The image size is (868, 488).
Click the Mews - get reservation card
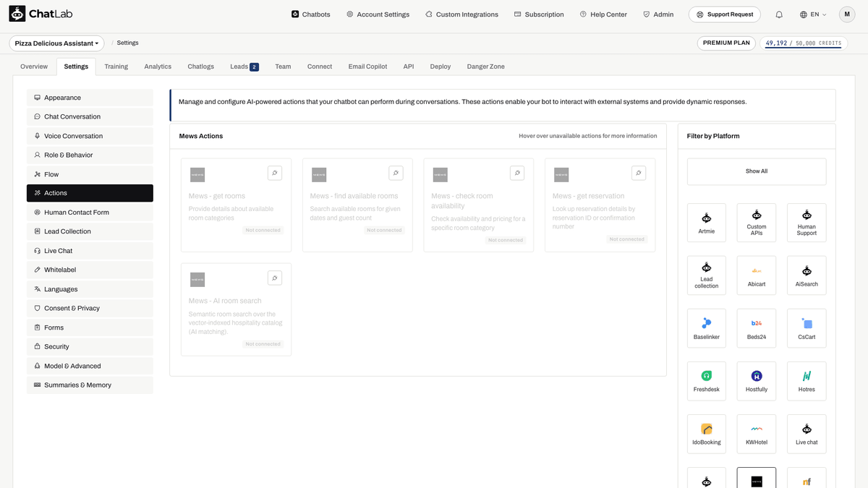[x=600, y=205]
